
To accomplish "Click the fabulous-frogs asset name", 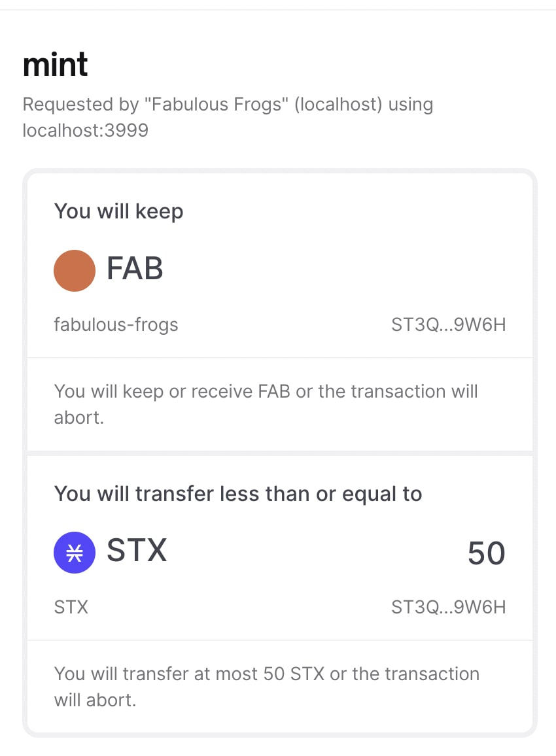I will point(116,324).
